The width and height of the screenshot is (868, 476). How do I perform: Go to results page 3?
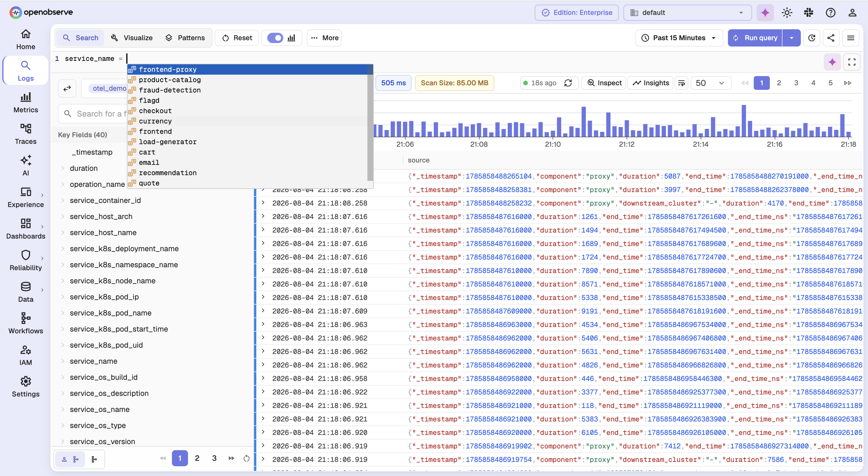point(796,83)
